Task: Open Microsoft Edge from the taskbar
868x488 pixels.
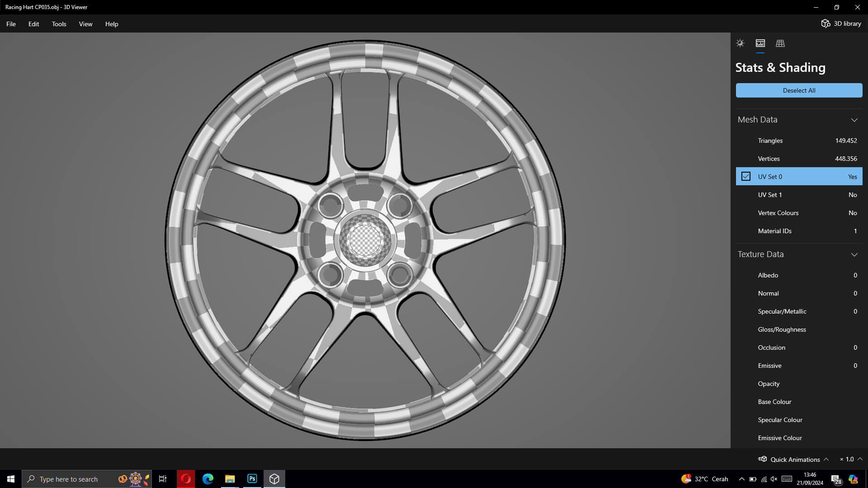Action: (208, 479)
